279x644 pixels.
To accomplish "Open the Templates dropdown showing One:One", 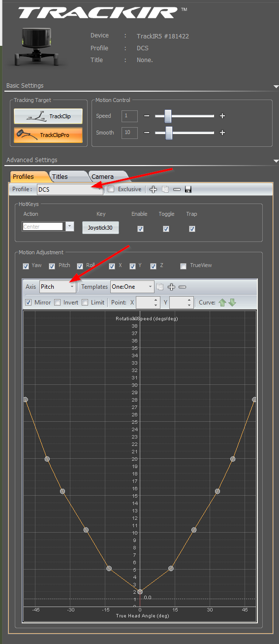I will 132,286.
